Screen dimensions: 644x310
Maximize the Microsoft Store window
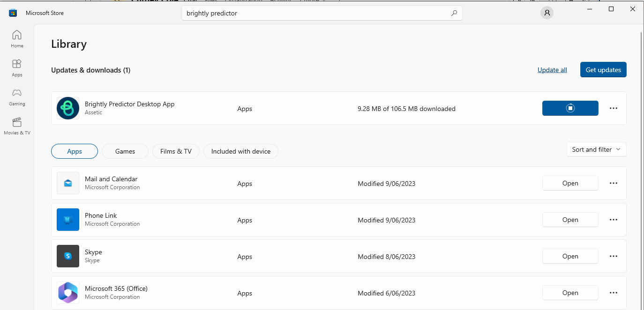click(x=611, y=9)
